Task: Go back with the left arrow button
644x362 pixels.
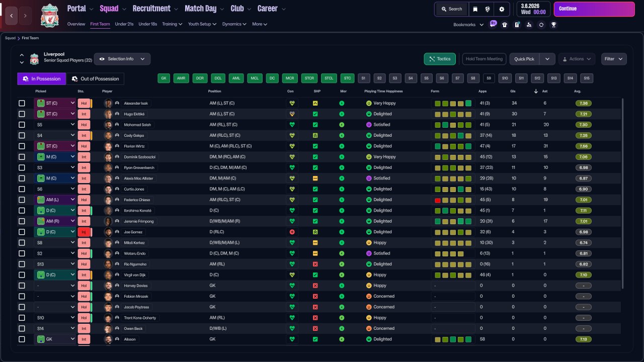Action: 12,16
